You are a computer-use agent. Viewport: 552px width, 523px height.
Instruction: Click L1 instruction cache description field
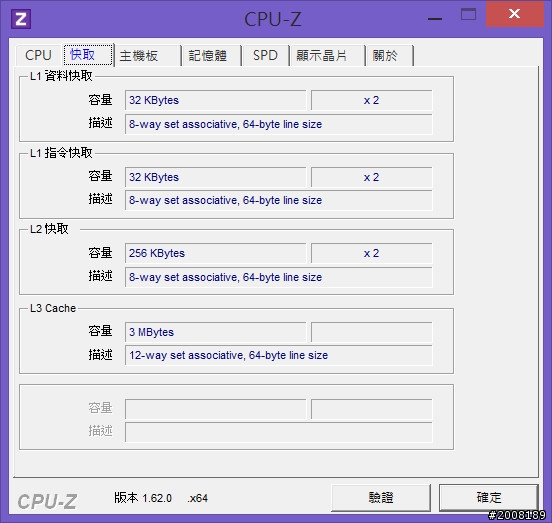tap(278, 200)
